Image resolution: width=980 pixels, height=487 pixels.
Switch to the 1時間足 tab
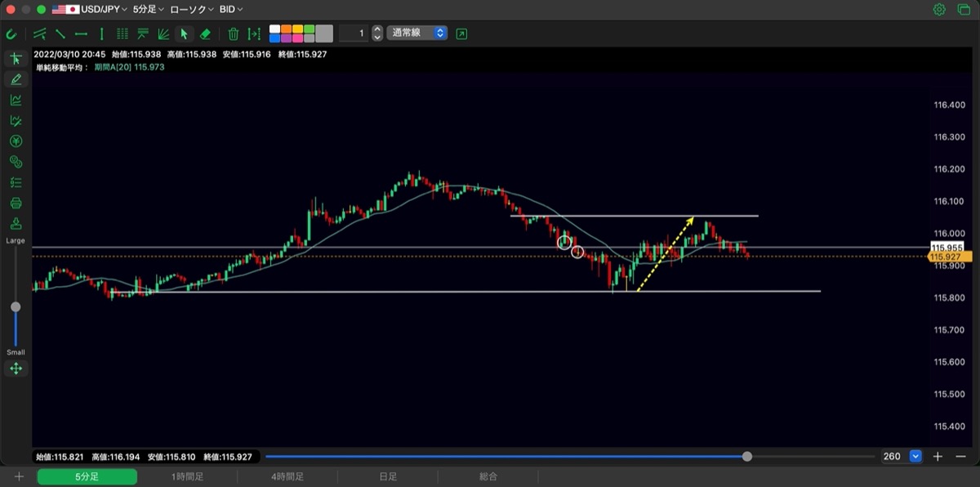(187, 476)
